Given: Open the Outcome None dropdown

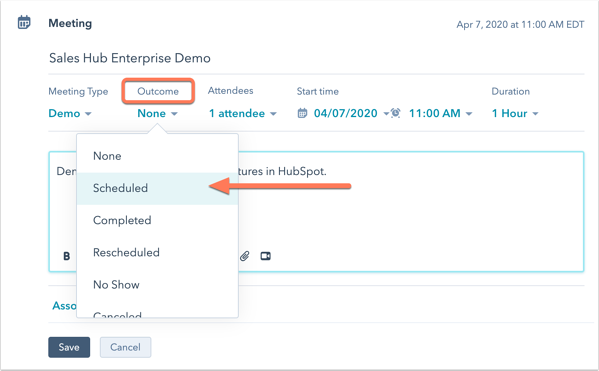Looking at the screenshot, I should click(x=157, y=113).
